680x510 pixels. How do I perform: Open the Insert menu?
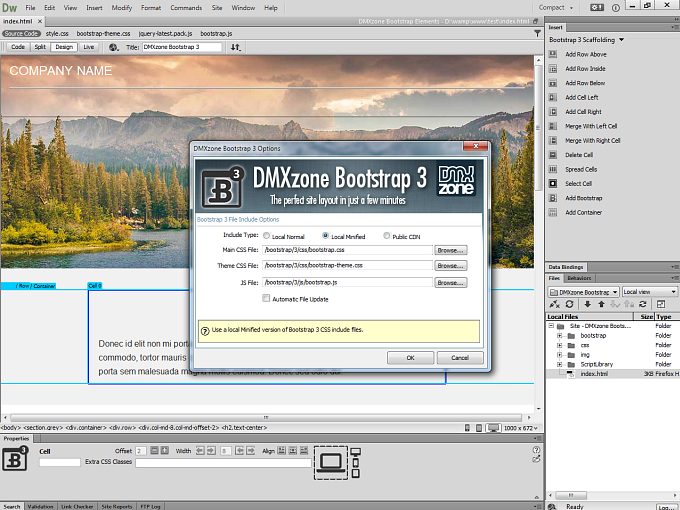coord(94,7)
